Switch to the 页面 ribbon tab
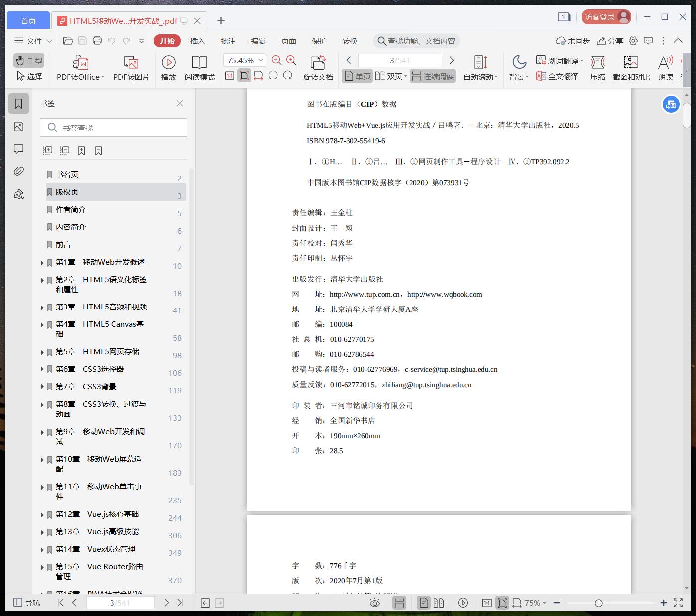Screen dimensions: 696x616 (289, 41)
